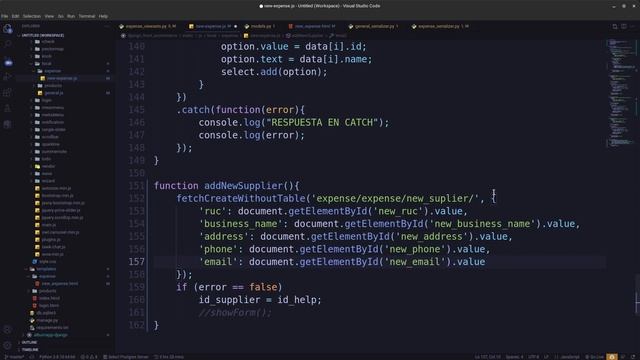Open the Terminal menu
The height and width of the screenshot is (360, 640).
click(87, 16)
